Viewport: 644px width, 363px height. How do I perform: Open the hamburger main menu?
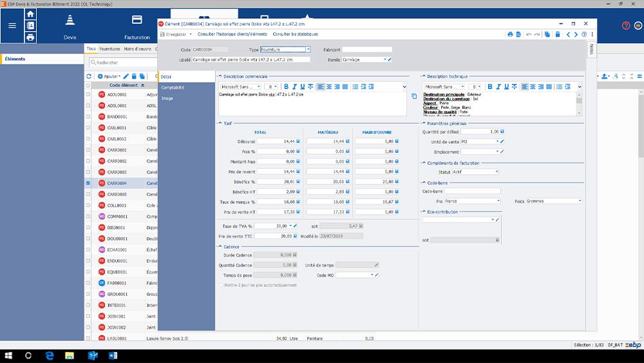pyautogui.click(x=12, y=26)
